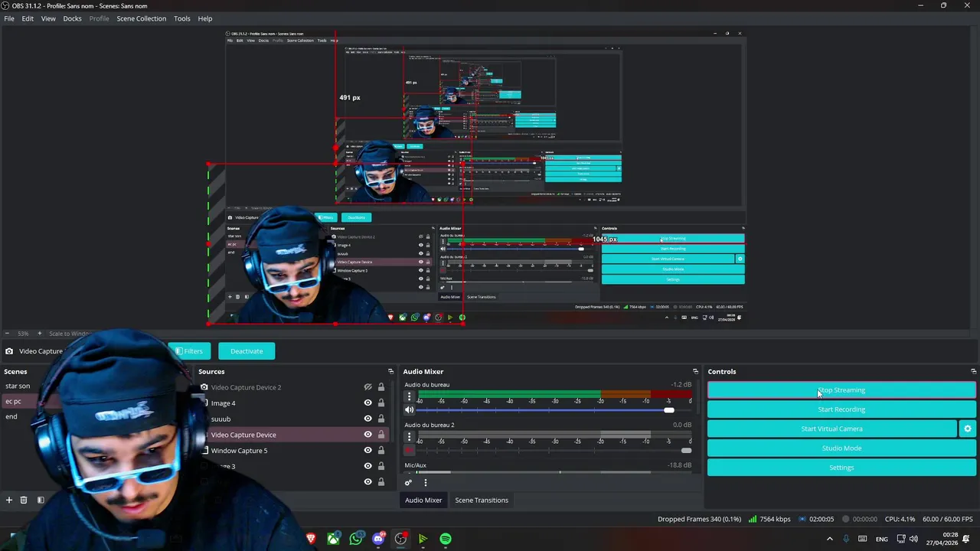Open Xbox app from the taskbar
This screenshot has height=551, width=980.
(x=334, y=539)
